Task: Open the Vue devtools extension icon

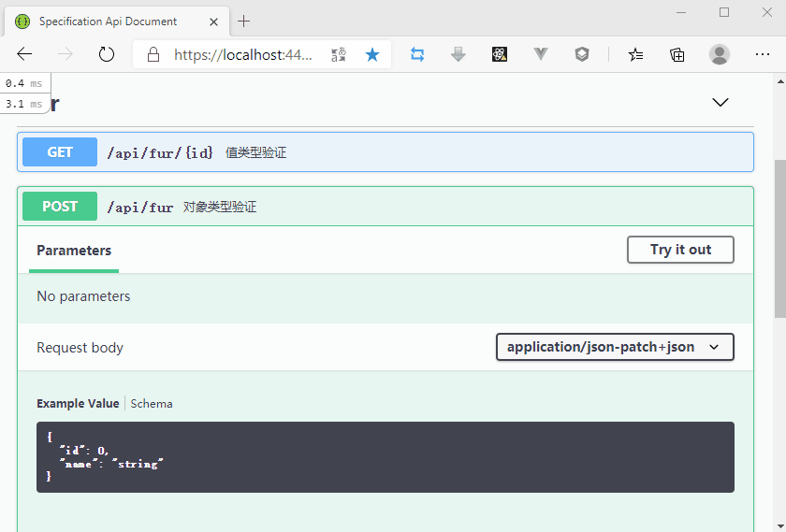Action: tap(541, 54)
